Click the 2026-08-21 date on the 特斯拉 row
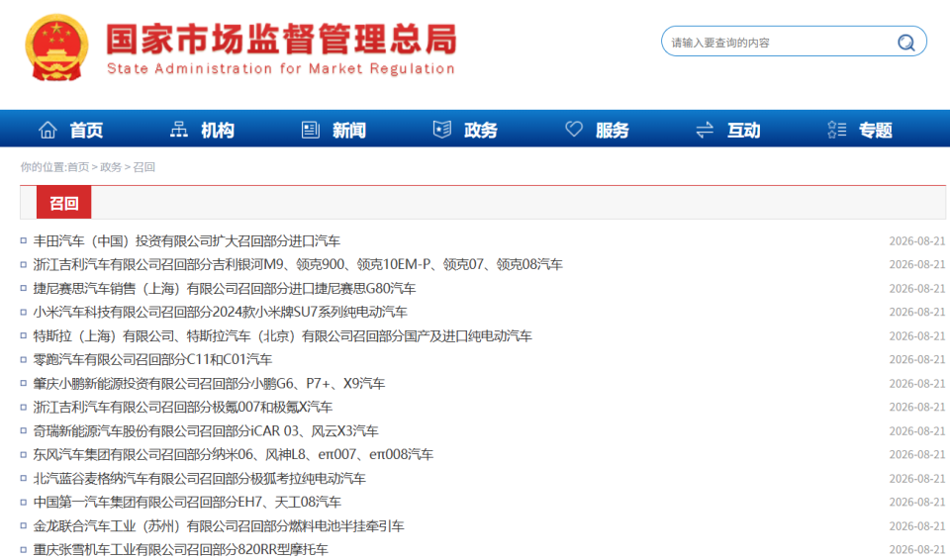This screenshot has height=560, width=950. click(x=916, y=336)
